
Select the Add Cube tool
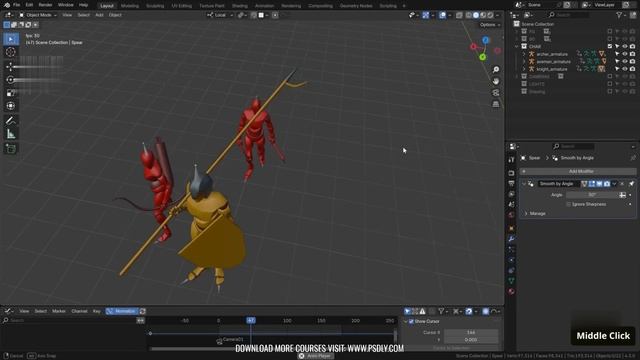11,149
